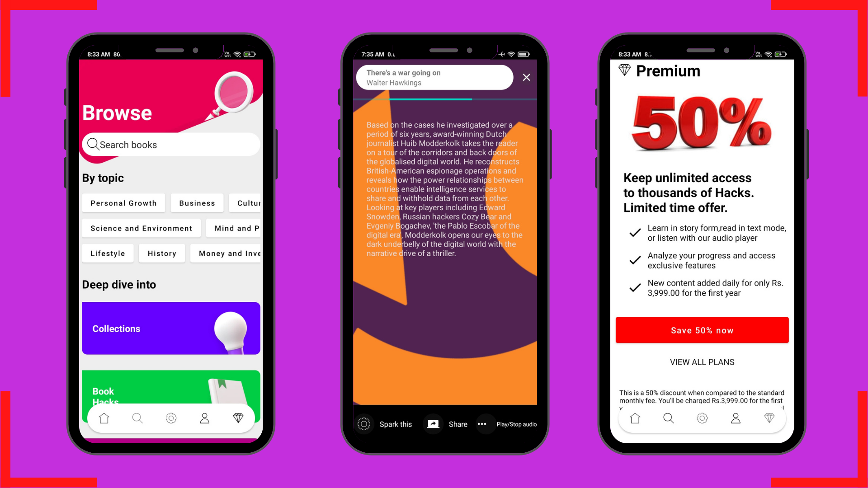This screenshot has width=868, height=488.
Task: Click Save 50% now button on Premium screen
Action: point(702,330)
